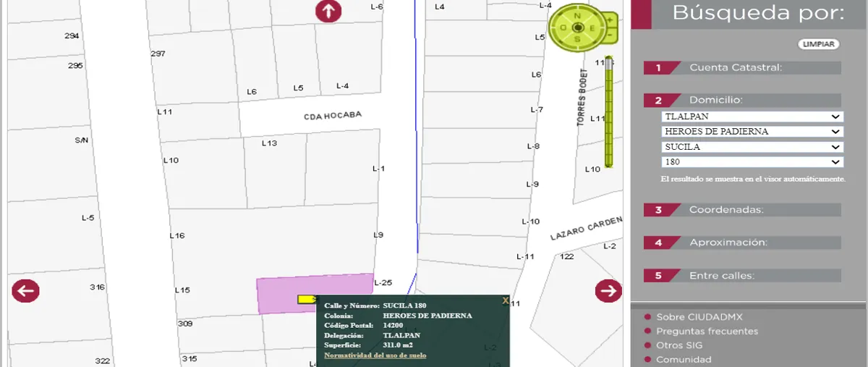868x367 pixels.
Task: Zoom in with the plus button
Action: 610,20
